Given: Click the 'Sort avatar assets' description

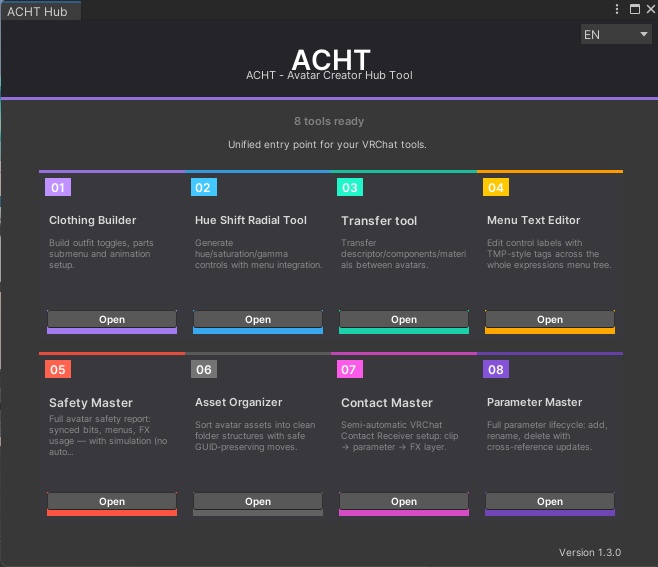Looking at the screenshot, I should point(255,436).
